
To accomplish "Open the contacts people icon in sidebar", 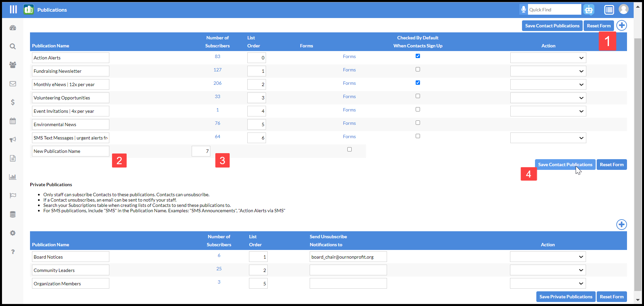I will pyautogui.click(x=13, y=65).
